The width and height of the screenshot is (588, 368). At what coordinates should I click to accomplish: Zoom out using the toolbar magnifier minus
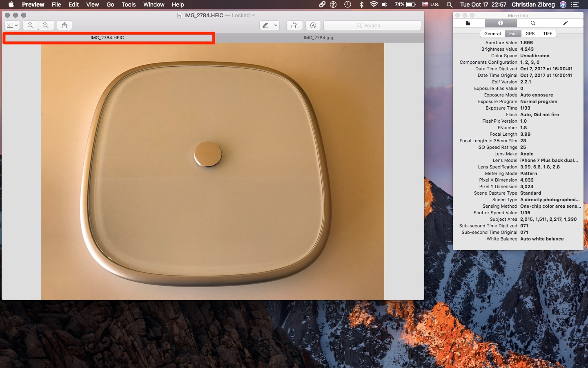click(31, 25)
